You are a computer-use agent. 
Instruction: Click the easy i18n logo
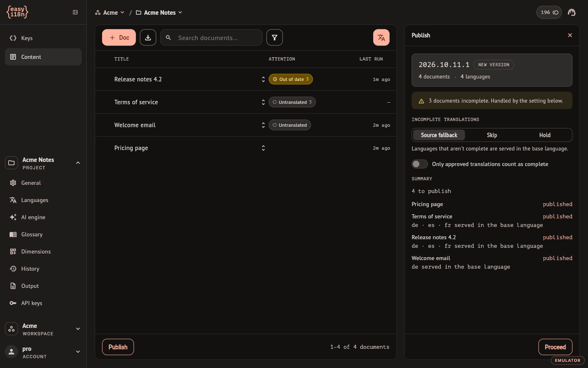pos(18,12)
